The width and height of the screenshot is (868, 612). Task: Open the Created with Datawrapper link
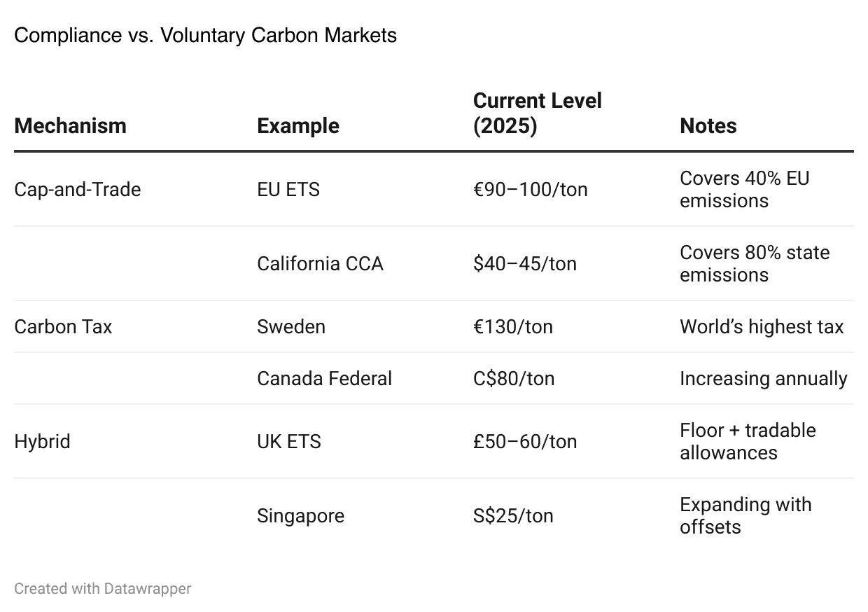pos(102,588)
